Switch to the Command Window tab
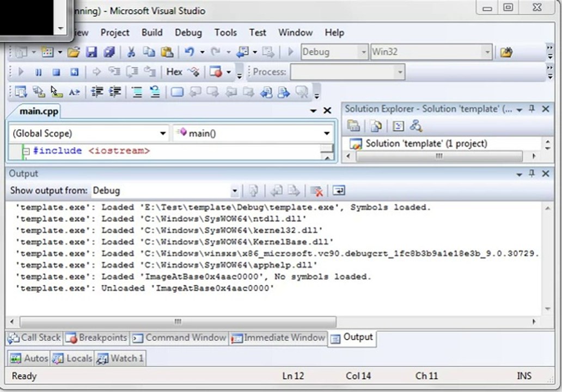This screenshot has height=392, width=562. pyautogui.click(x=179, y=338)
